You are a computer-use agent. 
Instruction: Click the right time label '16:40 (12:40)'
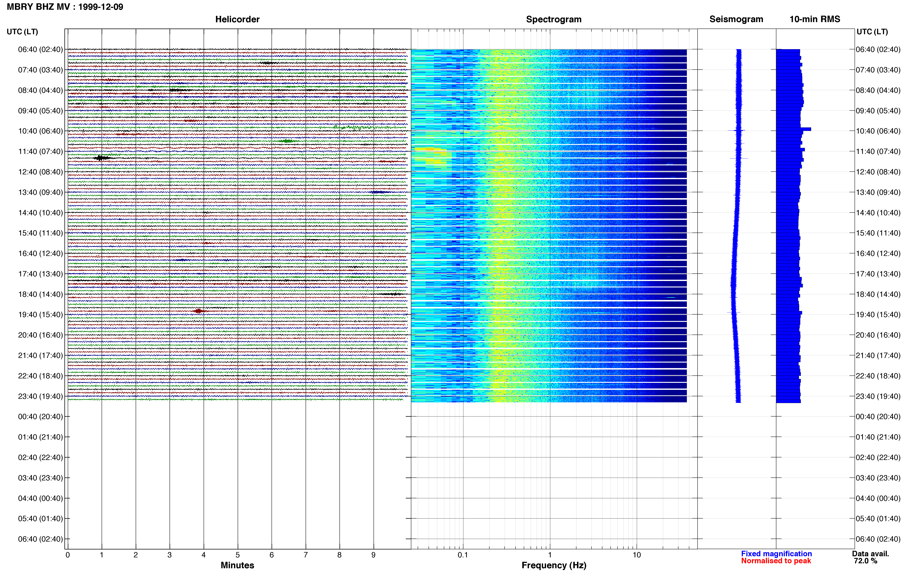point(878,253)
